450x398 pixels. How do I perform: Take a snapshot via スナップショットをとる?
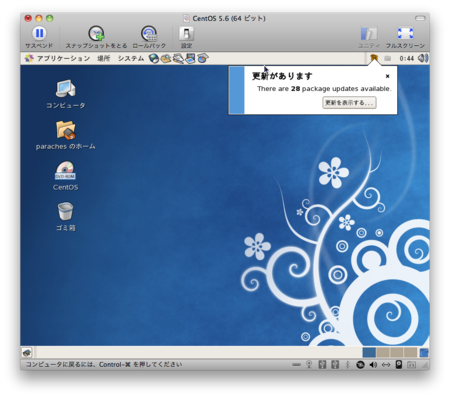coord(96,37)
